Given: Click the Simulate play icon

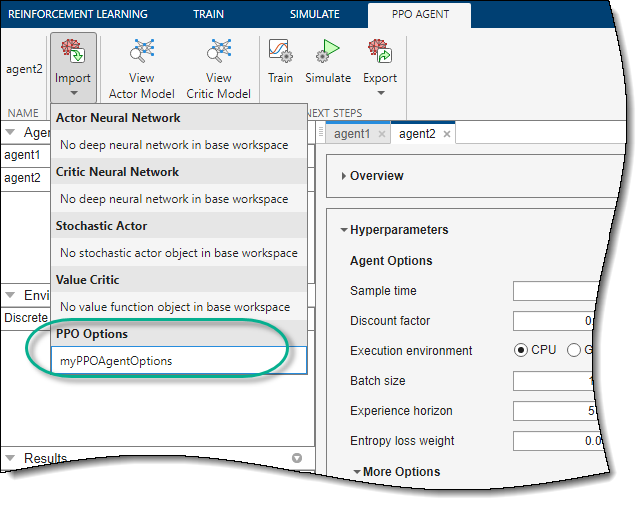Looking at the screenshot, I should click(328, 53).
